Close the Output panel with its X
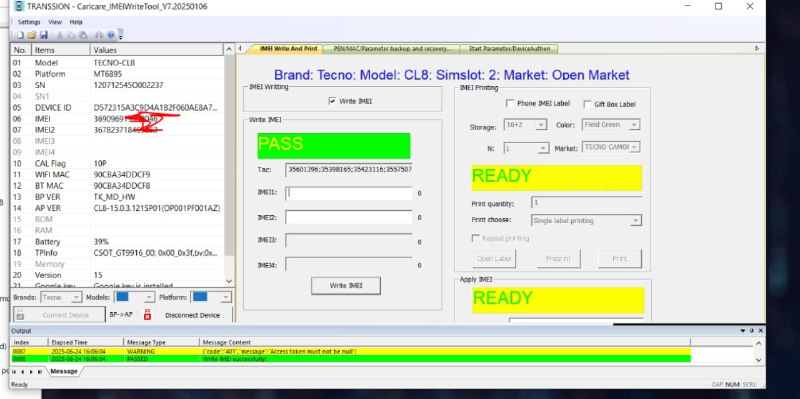The height and width of the screenshot is (399, 800). [761, 331]
